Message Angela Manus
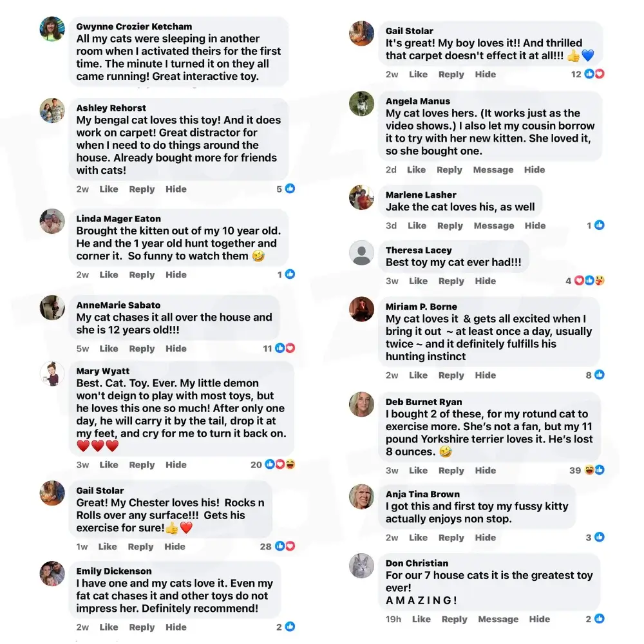Image resolution: width=644 pixels, height=644 pixels. click(493, 169)
